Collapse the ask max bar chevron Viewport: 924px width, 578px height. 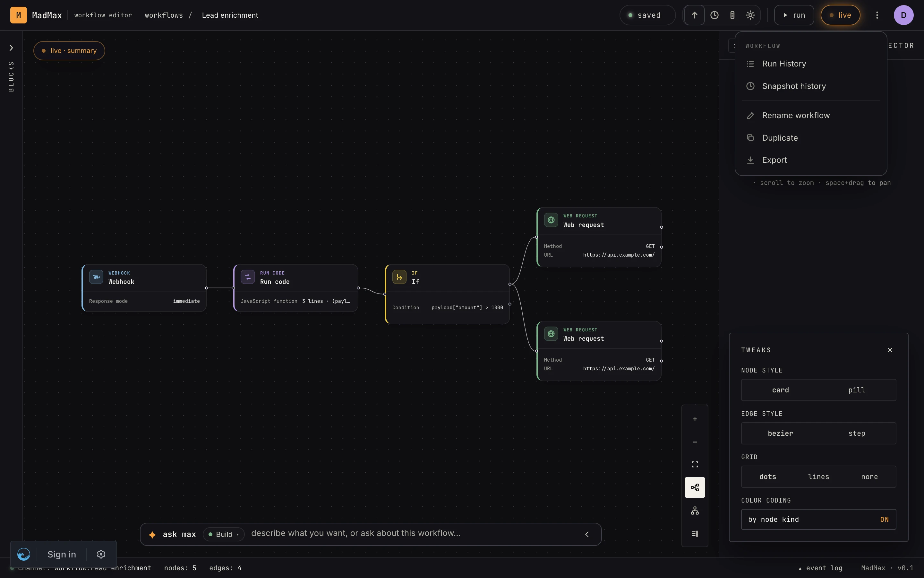coord(587,534)
